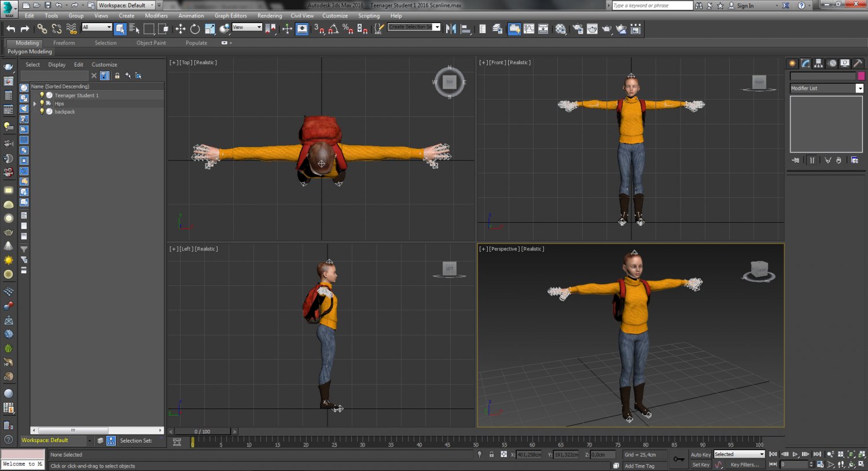Click Select and Place tool
This screenshot has height=471, width=868.
225,28
